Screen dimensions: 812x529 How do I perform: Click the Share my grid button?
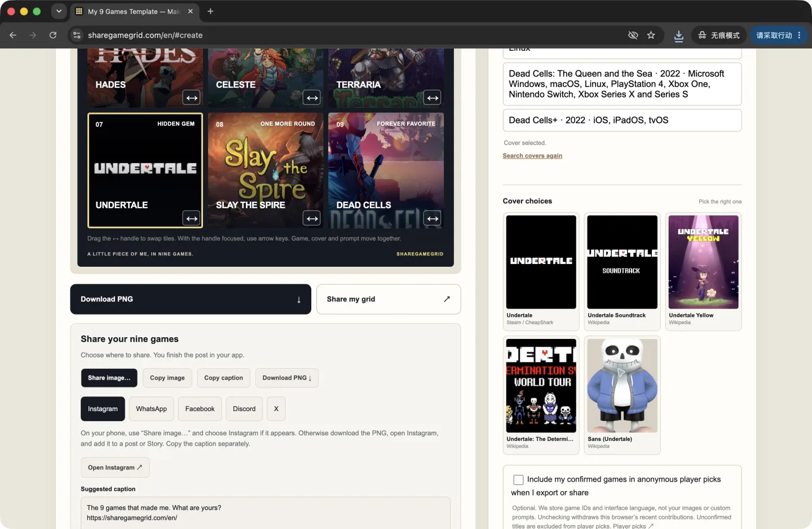pyautogui.click(x=389, y=299)
